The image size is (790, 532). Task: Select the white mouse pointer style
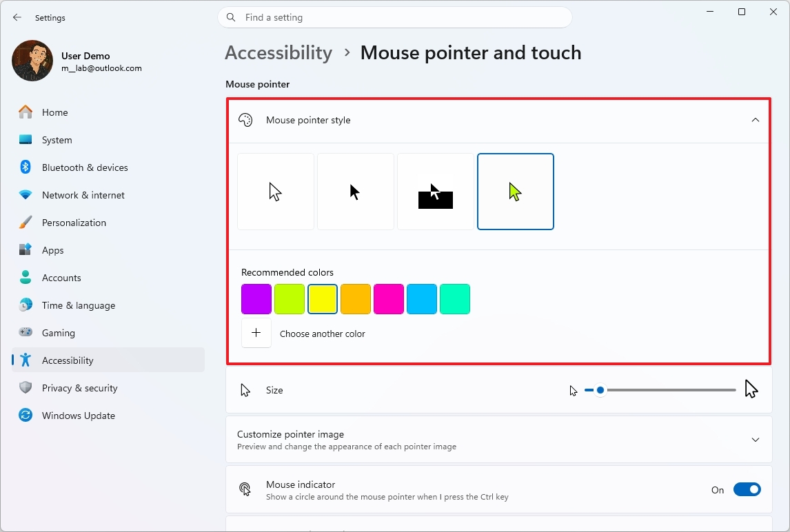pyautogui.click(x=275, y=191)
